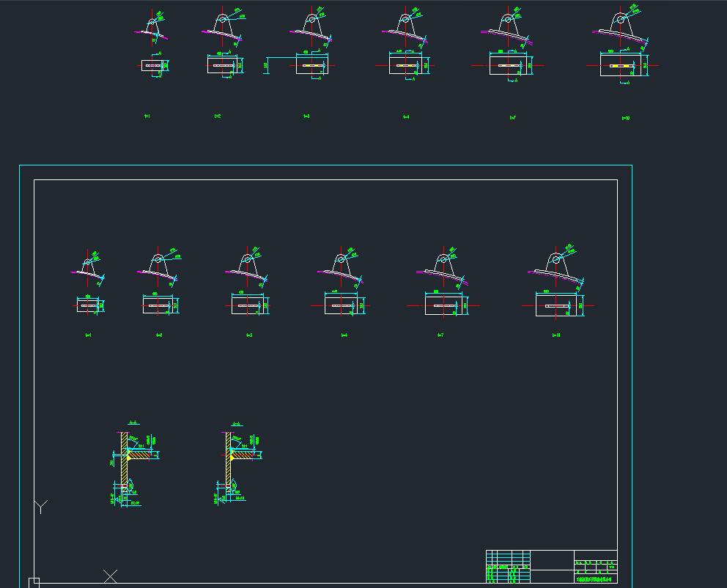Screen dimensions: 727x588
Task: Select the section title above the left hatched view
Action: (133, 423)
